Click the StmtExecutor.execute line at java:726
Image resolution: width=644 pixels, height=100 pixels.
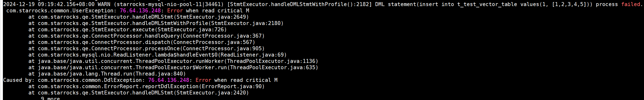pos(127,29)
